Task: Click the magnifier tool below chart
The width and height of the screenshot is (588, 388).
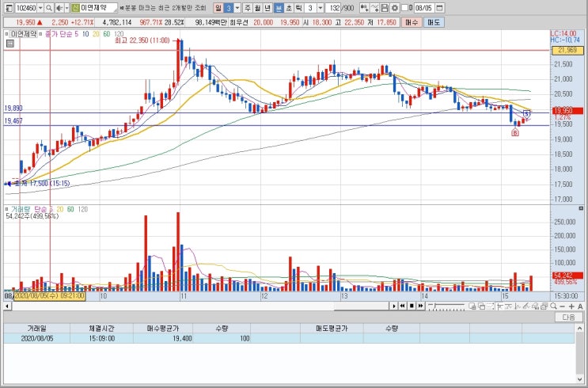Action: click(553, 306)
